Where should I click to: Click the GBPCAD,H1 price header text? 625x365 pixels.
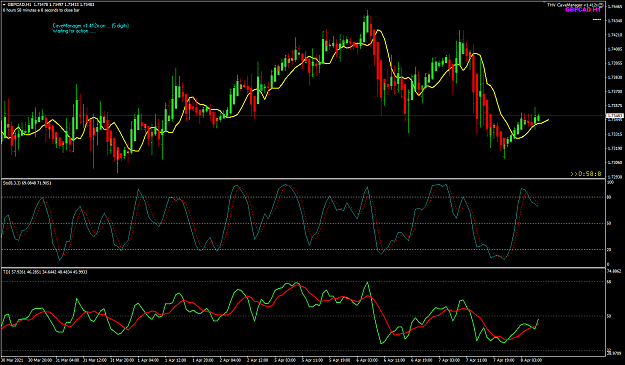(x=51, y=5)
